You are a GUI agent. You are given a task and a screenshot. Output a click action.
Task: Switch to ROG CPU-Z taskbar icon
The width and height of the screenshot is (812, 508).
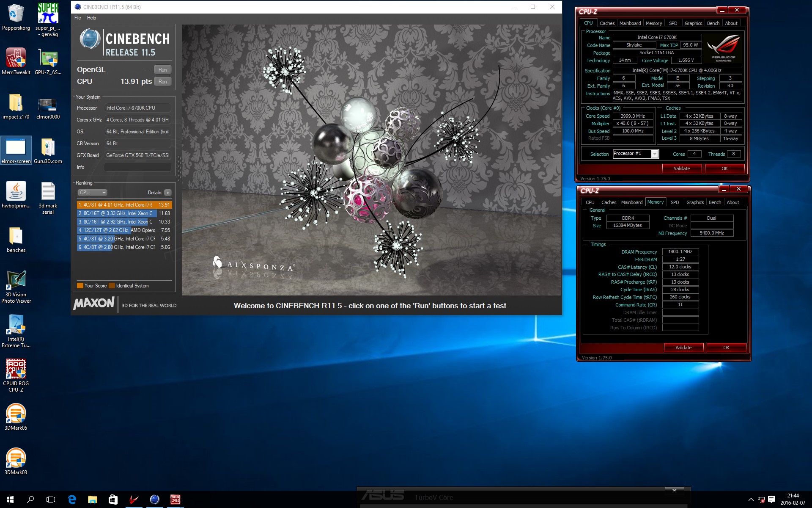pyautogui.click(x=175, y=500)
